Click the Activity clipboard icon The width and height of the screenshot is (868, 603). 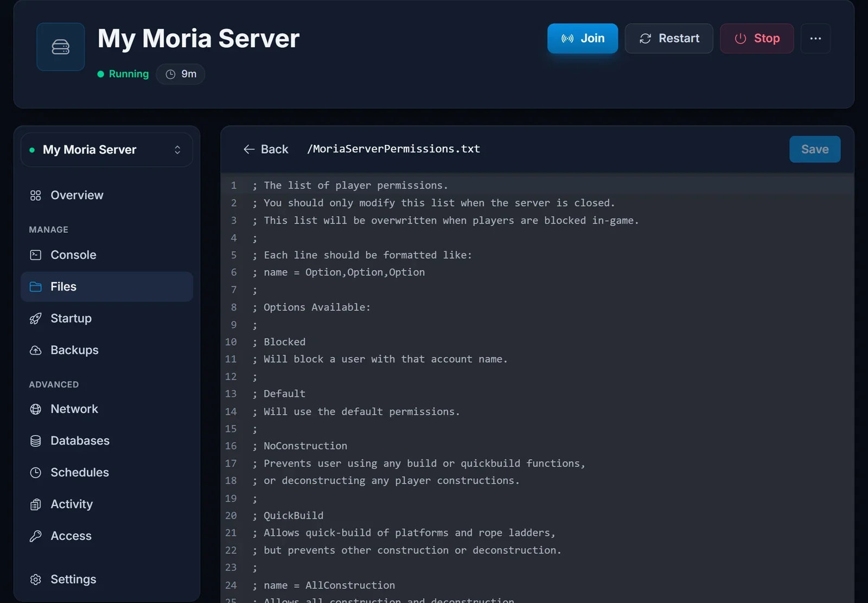tap(36, 504)
